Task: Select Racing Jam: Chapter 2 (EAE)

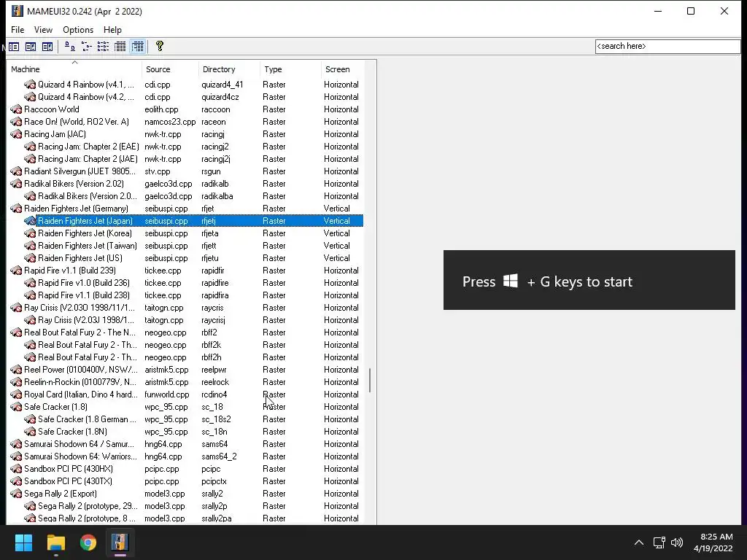Action: point(88,147)
